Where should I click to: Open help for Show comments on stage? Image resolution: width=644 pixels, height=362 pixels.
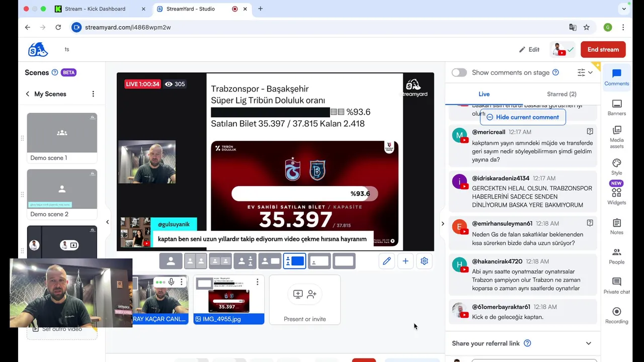click(555, 72)
